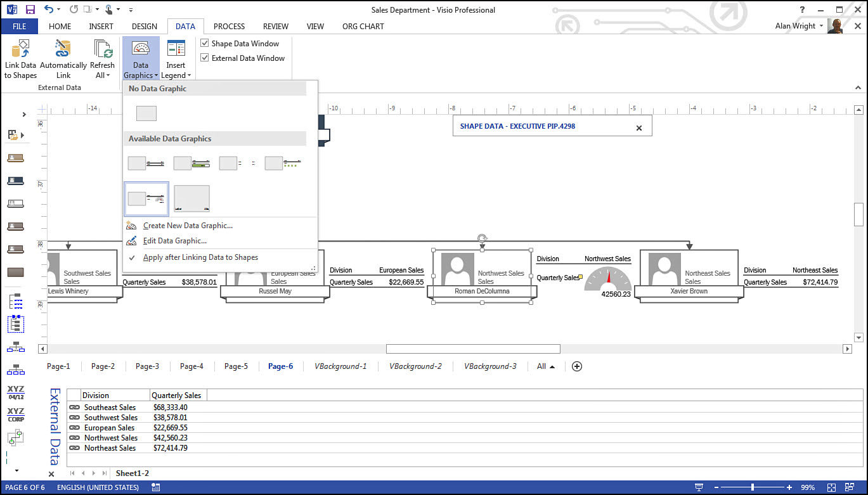Click the Undo arrow in quick access toolbar
The height and width of the screenshot is (495, 868).
pos(49,10)
